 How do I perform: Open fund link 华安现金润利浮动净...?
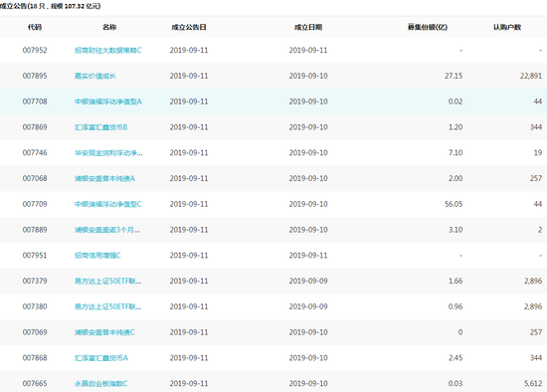point(108,153)
